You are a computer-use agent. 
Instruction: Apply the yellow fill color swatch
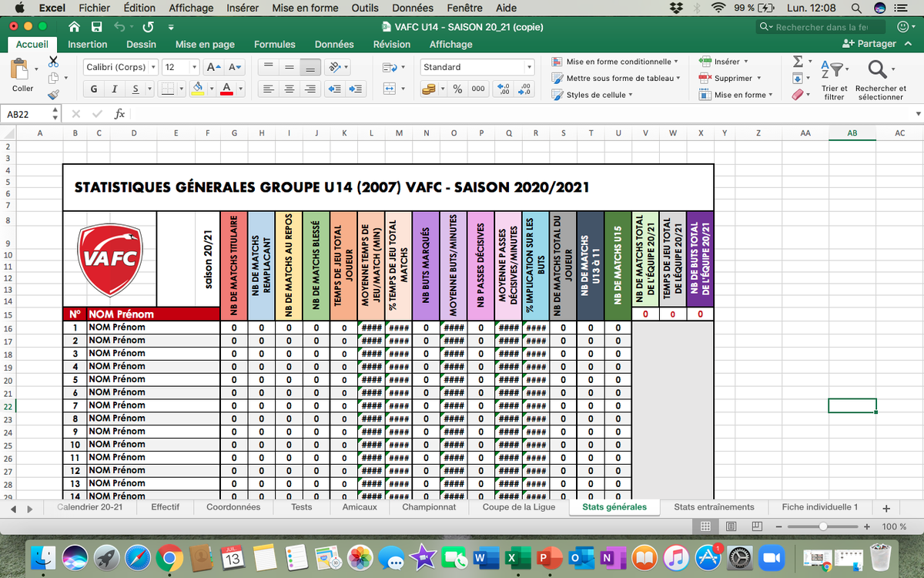pyautogui.click(x=197, y=89)
